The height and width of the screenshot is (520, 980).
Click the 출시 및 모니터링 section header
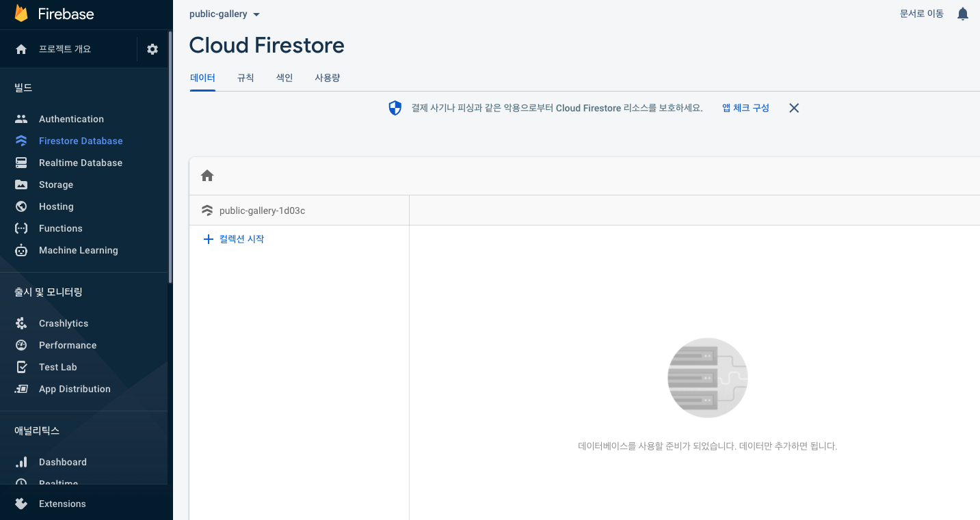coord(49,292)
